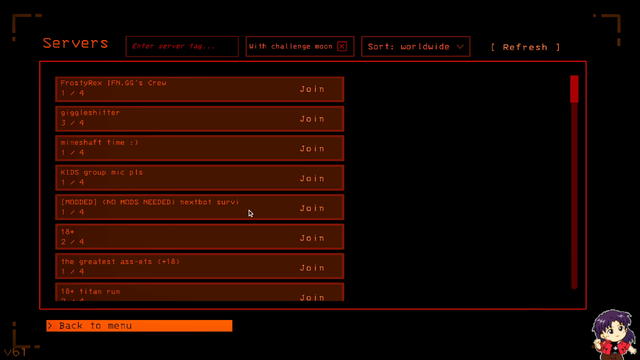Remove the 'With challenge moon' filter
Image resolution: width=640 pixels, height=360 pixels.
342,47
